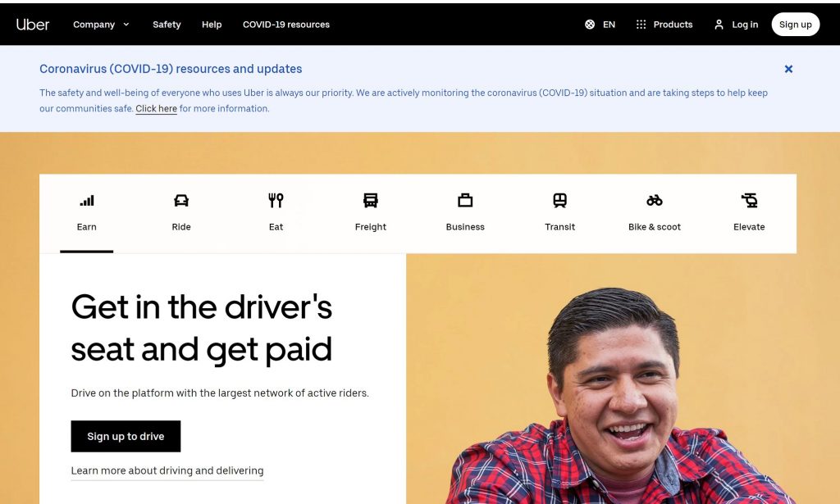The height and width of the screenshot is (504, 840).
Task: Expand the Company dropdown chevron
Action: pos(126,25)
